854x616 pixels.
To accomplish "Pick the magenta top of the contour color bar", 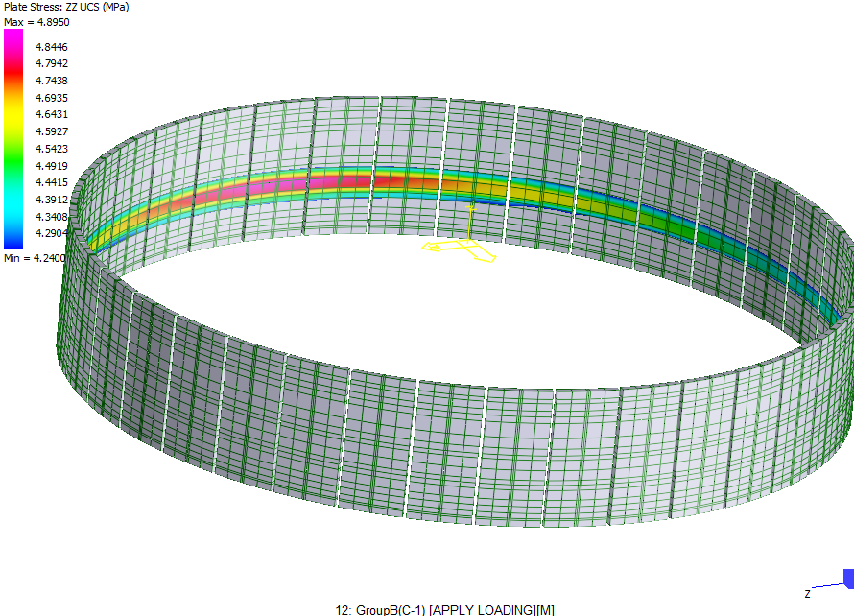I will coord(13,40).
